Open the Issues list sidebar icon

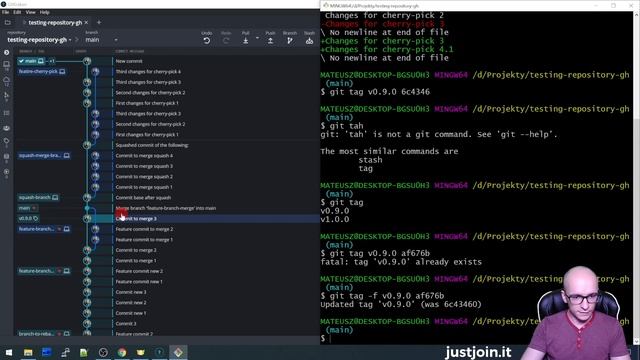[7, 113]
